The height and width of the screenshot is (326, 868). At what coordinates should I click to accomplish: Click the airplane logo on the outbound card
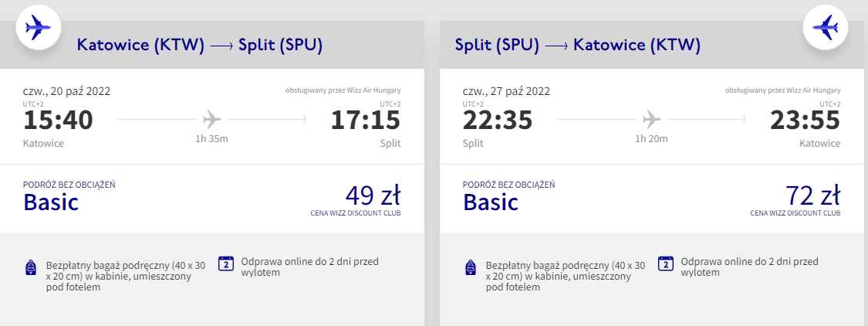pos(39,29)
